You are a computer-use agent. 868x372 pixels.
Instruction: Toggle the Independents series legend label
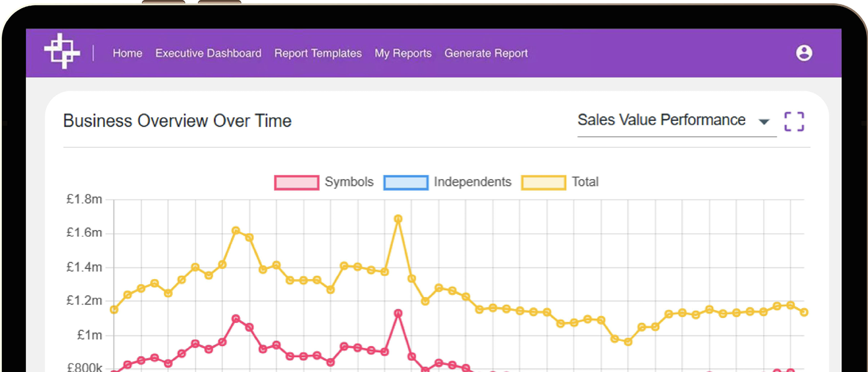pyautogui.click(x=472, y=182)
